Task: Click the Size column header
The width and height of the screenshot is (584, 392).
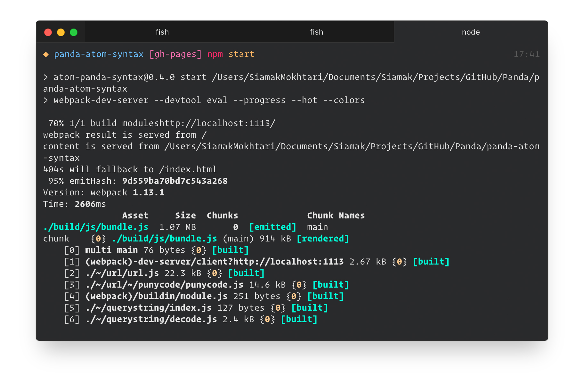Action: coord(185,216)
